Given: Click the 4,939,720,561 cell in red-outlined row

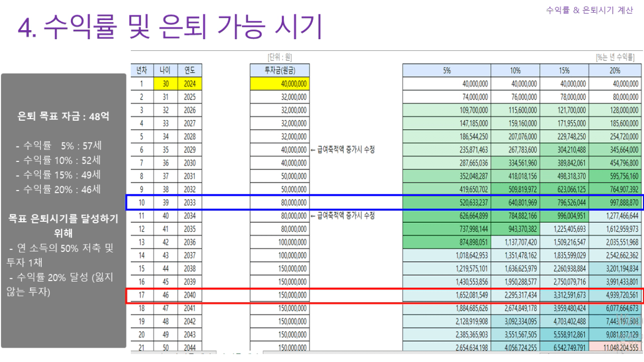Looking at the screenshot, I should point(614,295).
